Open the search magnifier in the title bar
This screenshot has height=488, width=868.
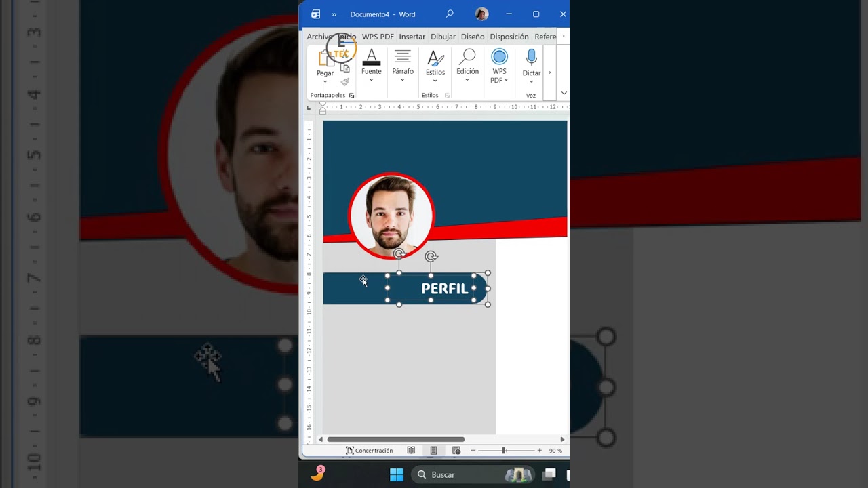pyautogui.click(x=449, y=14)
